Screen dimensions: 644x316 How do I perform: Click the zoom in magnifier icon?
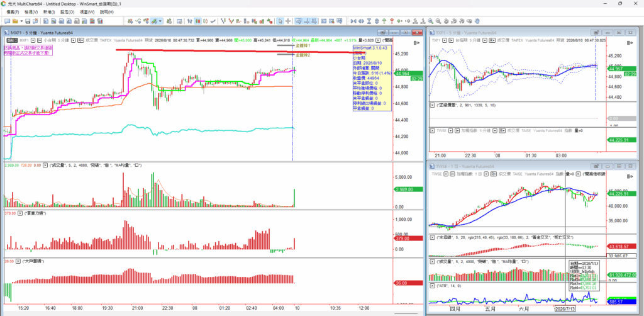coord(430,21)
